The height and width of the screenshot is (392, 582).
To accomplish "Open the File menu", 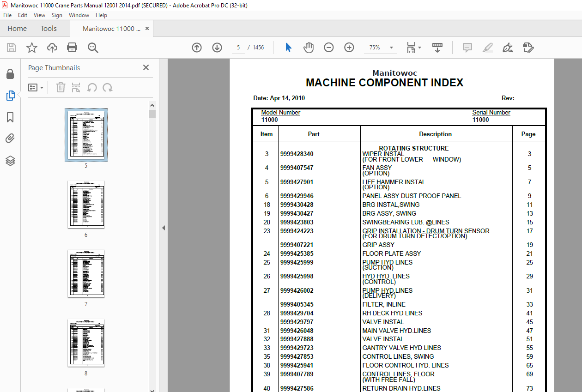I will (7, 15).
